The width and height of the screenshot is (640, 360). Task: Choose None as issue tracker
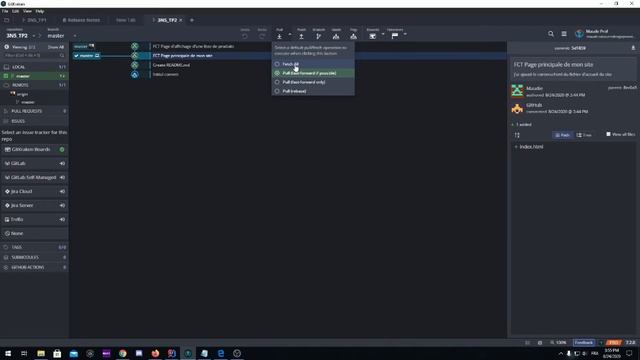tap(34, 233)
